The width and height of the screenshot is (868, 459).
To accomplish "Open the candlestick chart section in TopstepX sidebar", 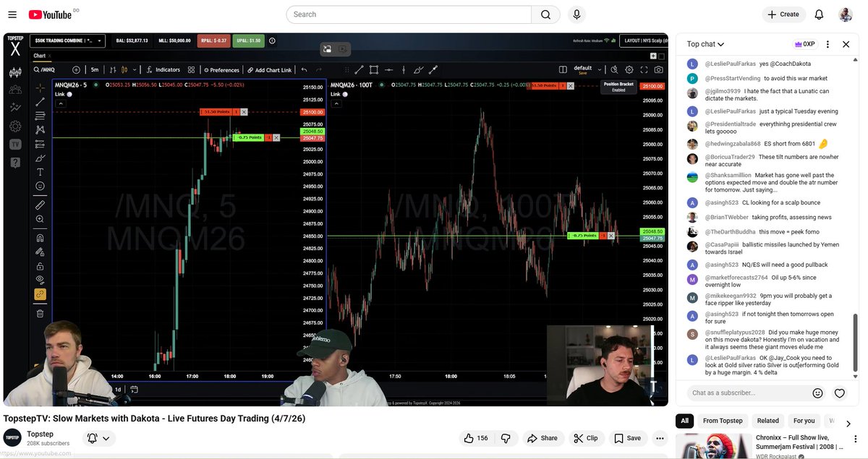I will (x=15, y=72).
